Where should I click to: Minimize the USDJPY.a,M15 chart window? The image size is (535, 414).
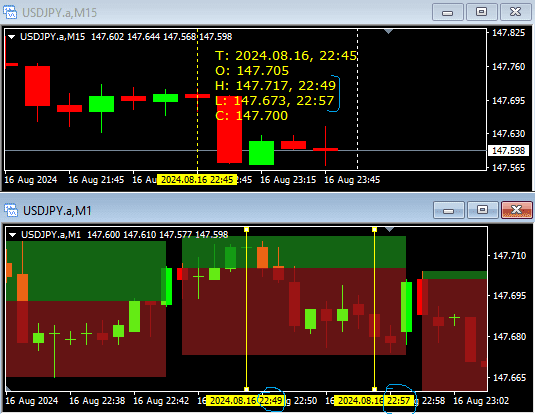(448, 12)
